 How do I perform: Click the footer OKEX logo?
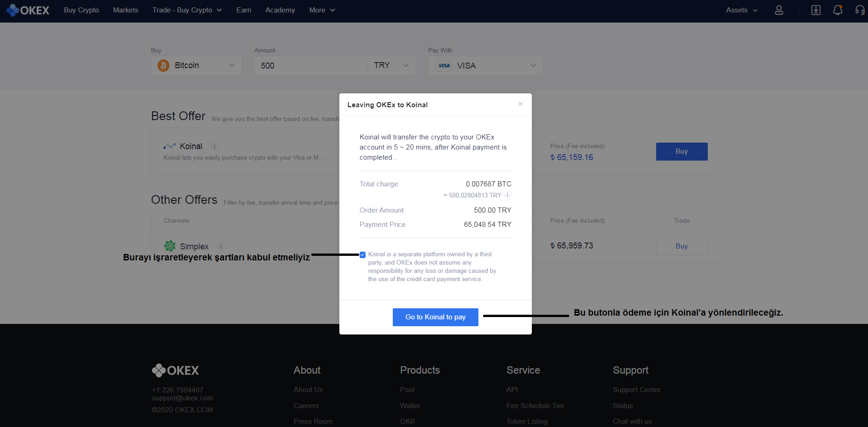[175, 370]
